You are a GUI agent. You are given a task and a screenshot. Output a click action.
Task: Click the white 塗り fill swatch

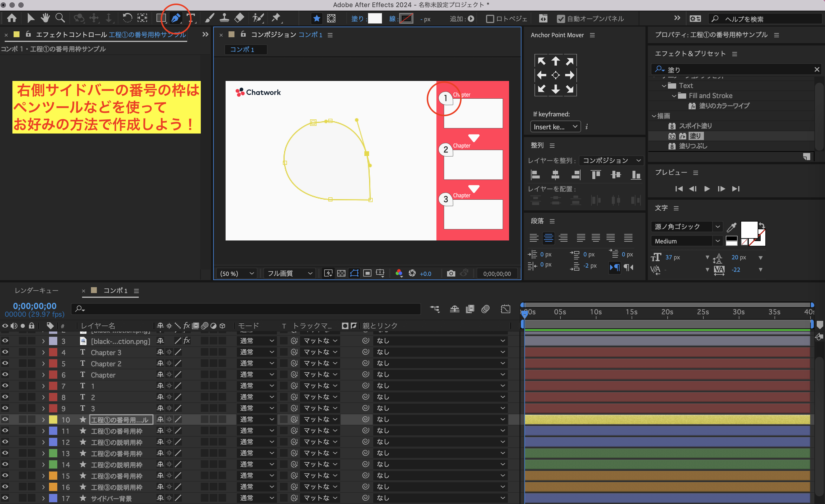375,19
